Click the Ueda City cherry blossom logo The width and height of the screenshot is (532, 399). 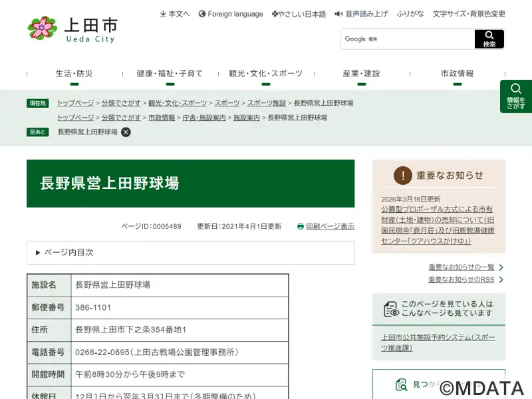point(42,28)
